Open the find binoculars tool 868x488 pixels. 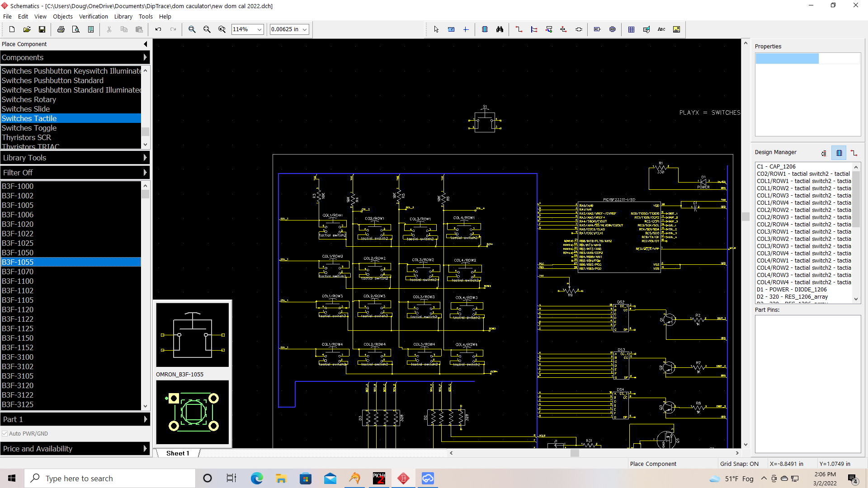pyautogui.click(x=500, y=29)
